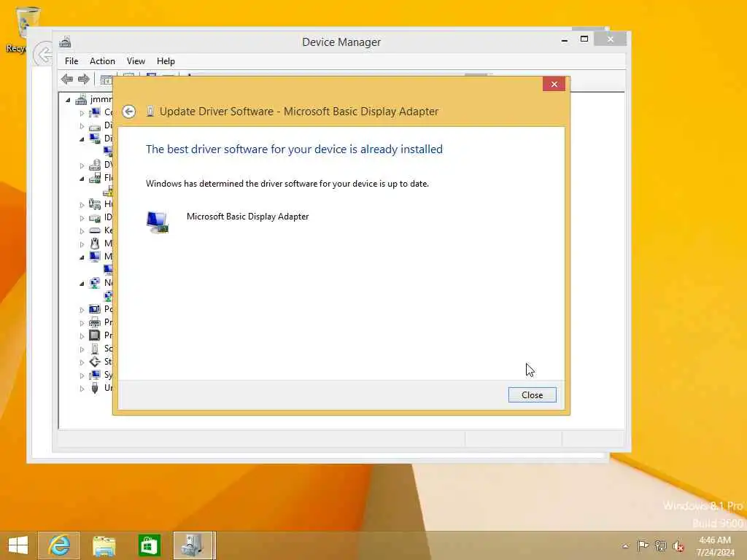Select the Human Interface Devices icon

[95, 204]
